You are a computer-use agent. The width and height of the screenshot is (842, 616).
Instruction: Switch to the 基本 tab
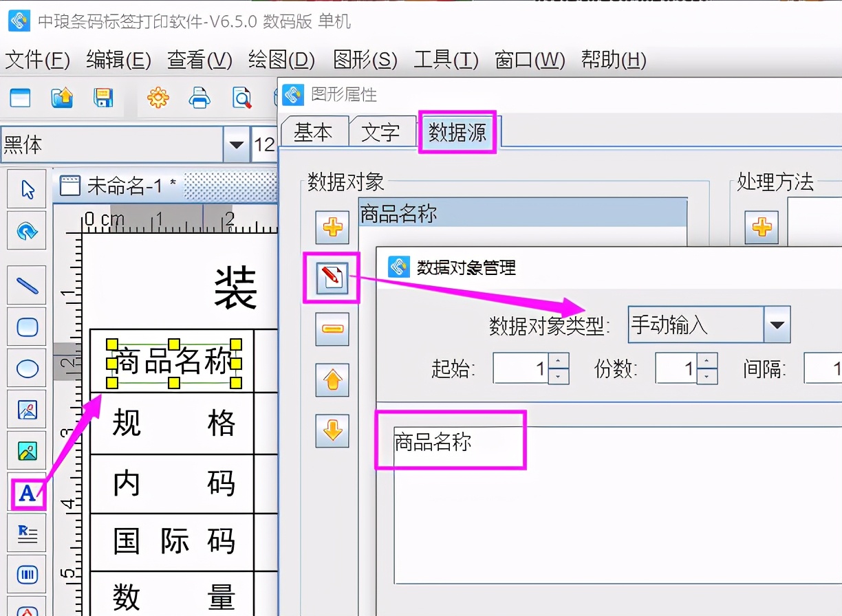pos(313,132)
